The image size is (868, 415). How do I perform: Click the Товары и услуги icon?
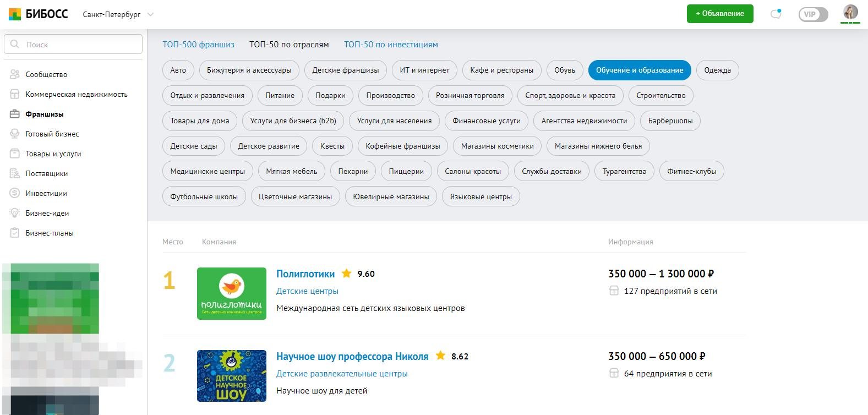(x=15, y=154)
